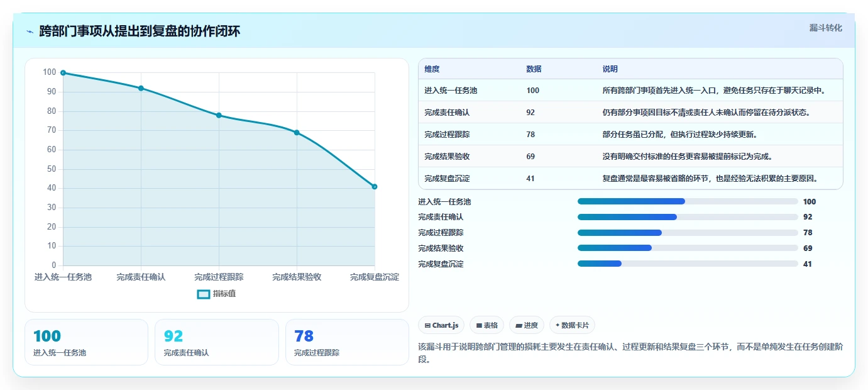
Task: Click description starting 所有跨部门事项首先进入
Action: [713, 91]
